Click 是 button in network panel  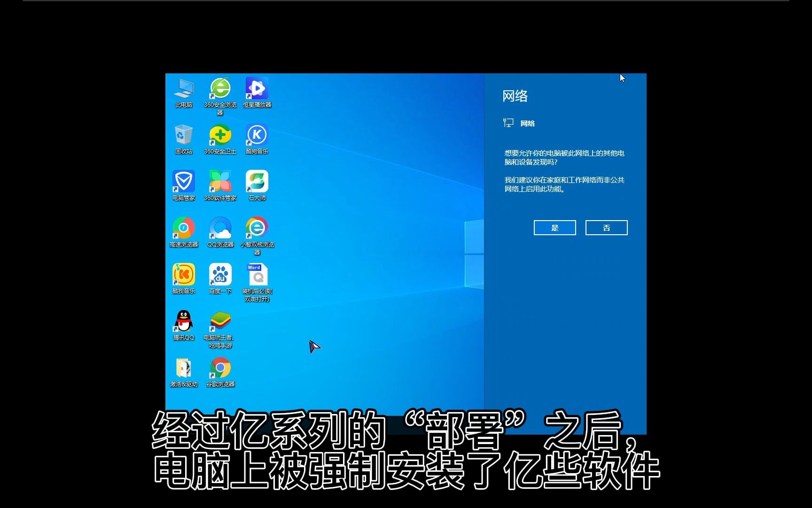click(x=555, y=228)
